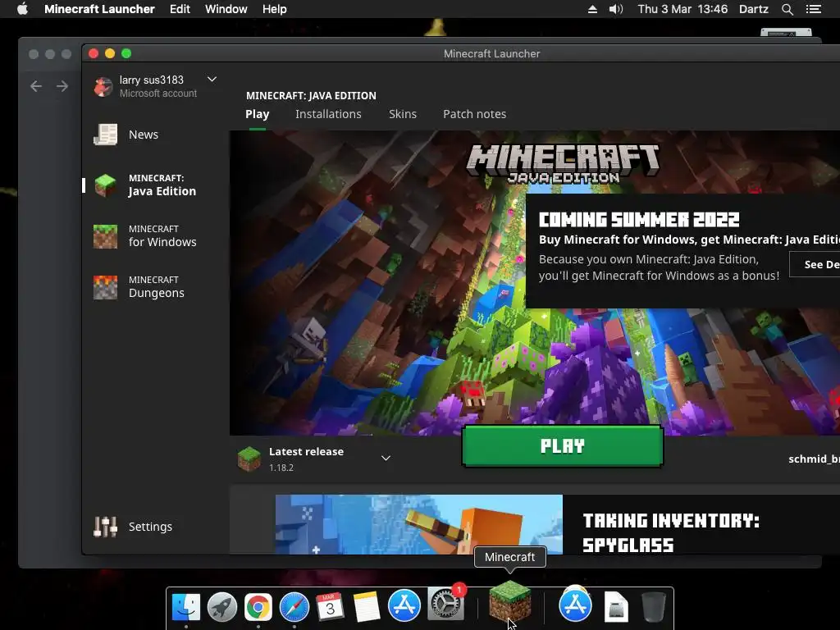Click the News label in sidebar

144,135
